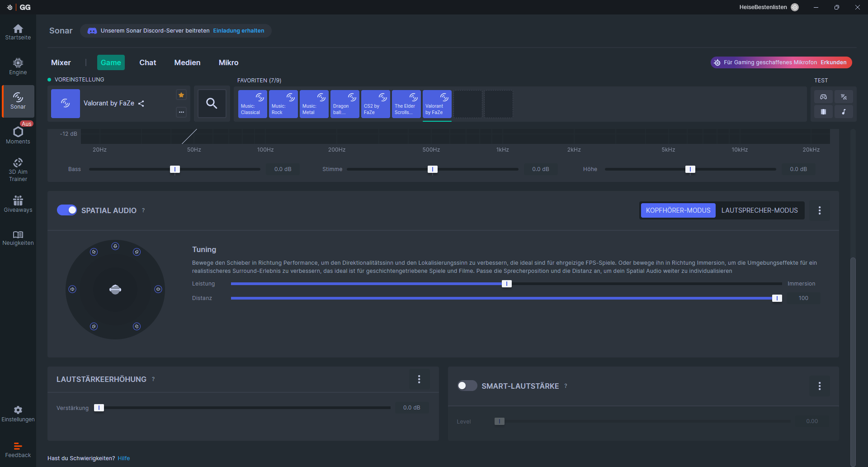Click the Erkunden microphone promo button

point(833,62)
